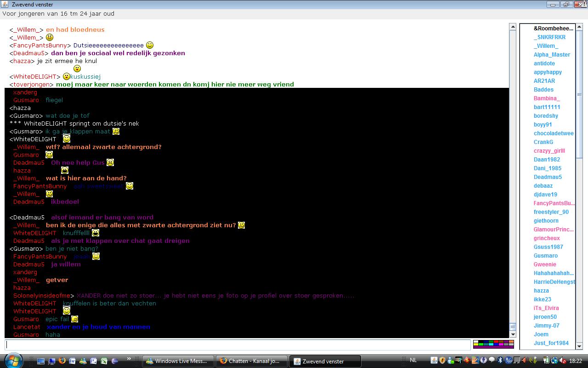Screen dimensions: 588x368
Task: Click the taskbar clock showing 18:22
Action: pos(576,361)
